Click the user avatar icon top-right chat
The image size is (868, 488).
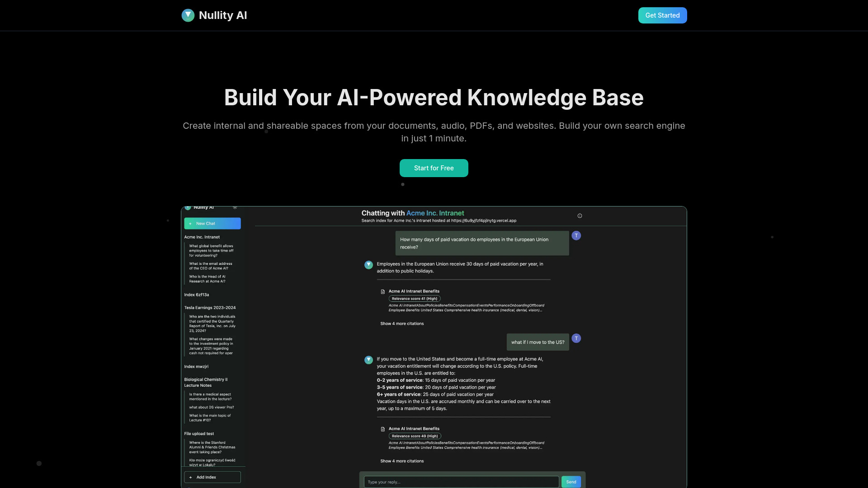pyautogui.click(x=576, y=235)
